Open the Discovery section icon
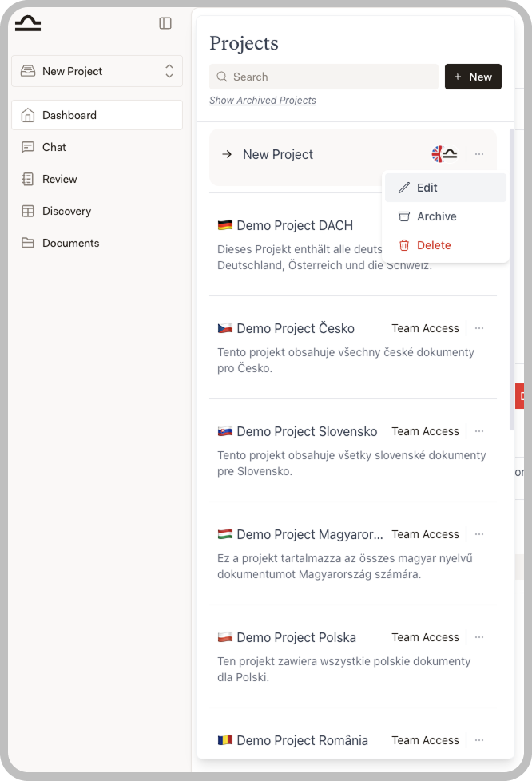This screenshot has width=532, height=781. [x=26, y=211]
